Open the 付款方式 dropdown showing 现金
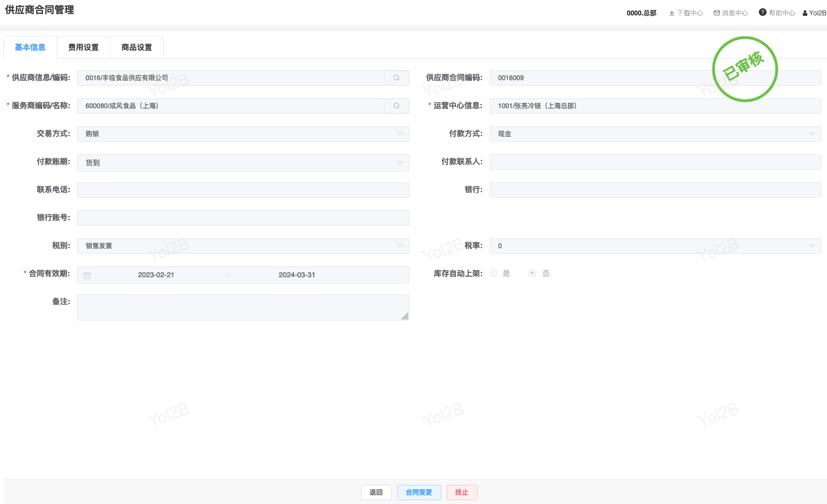The height and width of the screenshot is (504, 827). click(655, 134)
